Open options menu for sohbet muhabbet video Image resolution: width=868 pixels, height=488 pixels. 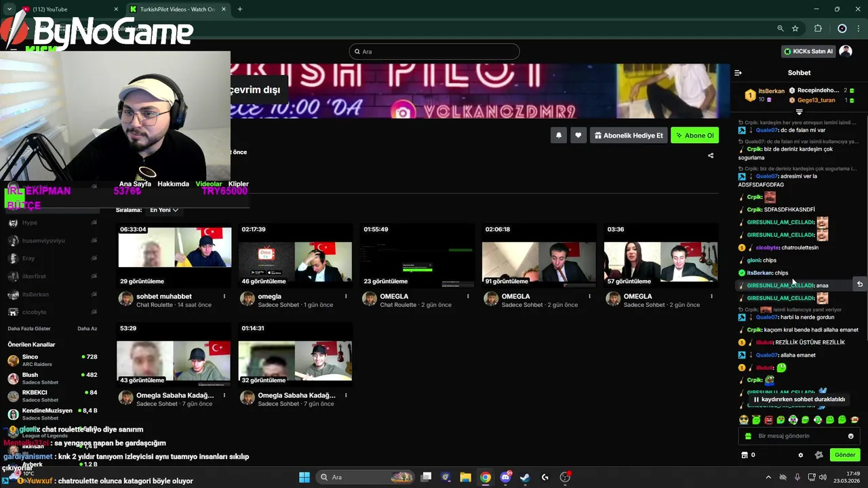[224, 296]
